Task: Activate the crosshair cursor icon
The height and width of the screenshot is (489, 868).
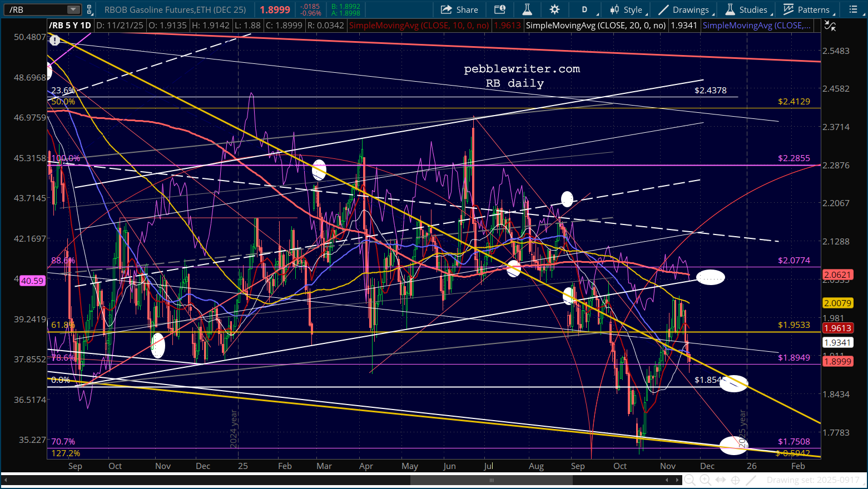Action: click(x=735, y=480)
